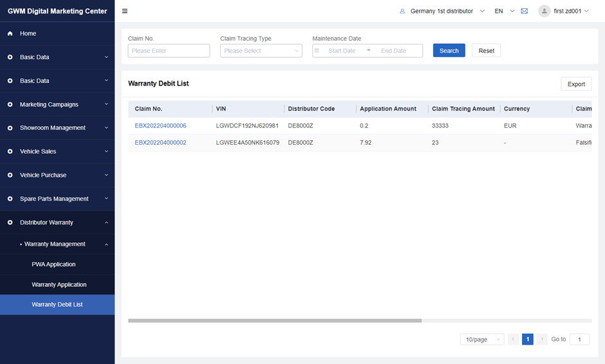
Task: Click the Go to page number box
Action: [x=579, y=340]
